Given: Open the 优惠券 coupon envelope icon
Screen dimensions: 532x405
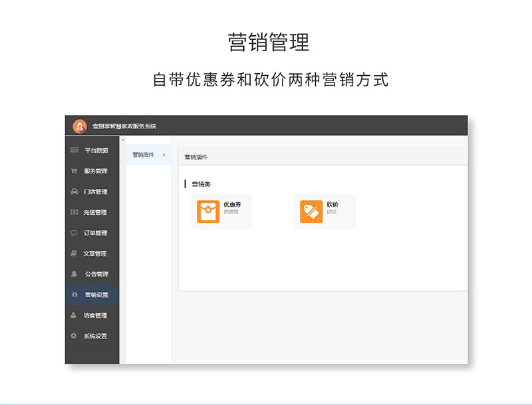Looking at the screenshot, I should (x=208, y=211).
